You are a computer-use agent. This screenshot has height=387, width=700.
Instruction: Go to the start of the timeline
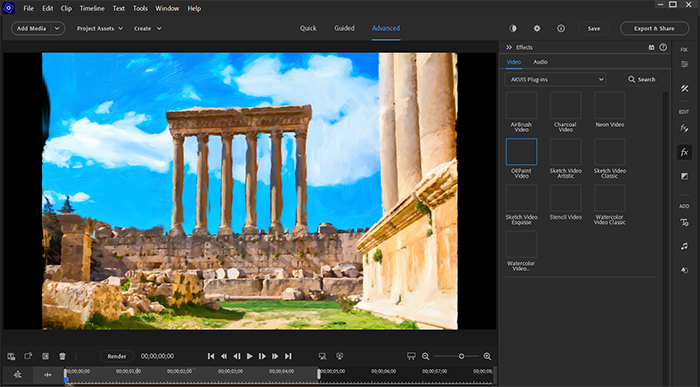click(x=211, y=356)
